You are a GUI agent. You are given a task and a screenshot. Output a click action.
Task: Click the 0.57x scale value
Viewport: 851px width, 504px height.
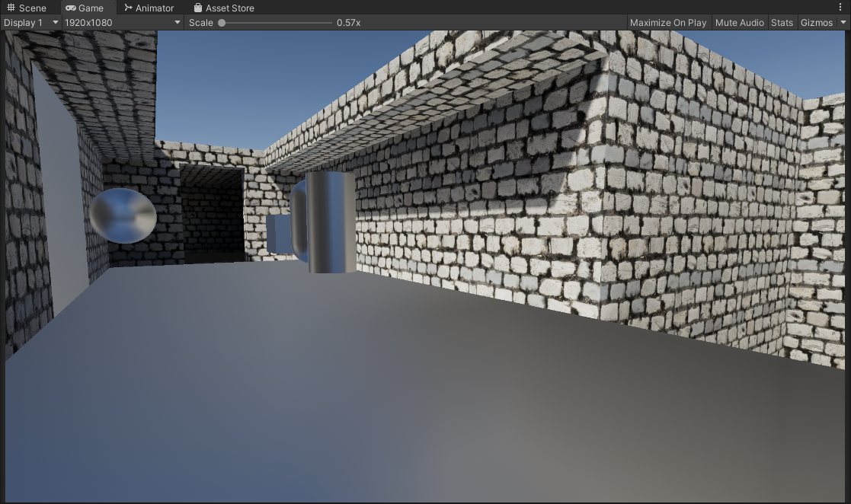tap(348, 23)
